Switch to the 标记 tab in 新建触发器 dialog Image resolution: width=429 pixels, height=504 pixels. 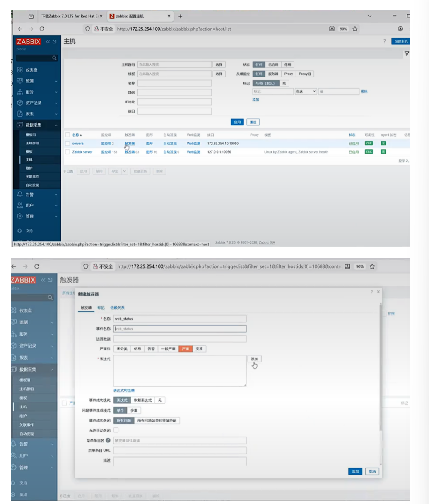[101, 307]
